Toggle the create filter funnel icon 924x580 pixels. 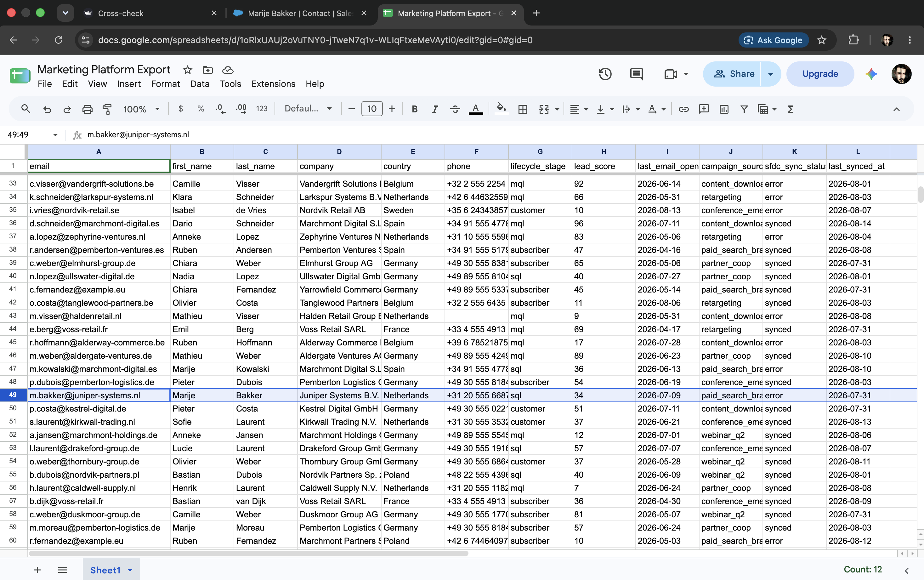(744, 109)
